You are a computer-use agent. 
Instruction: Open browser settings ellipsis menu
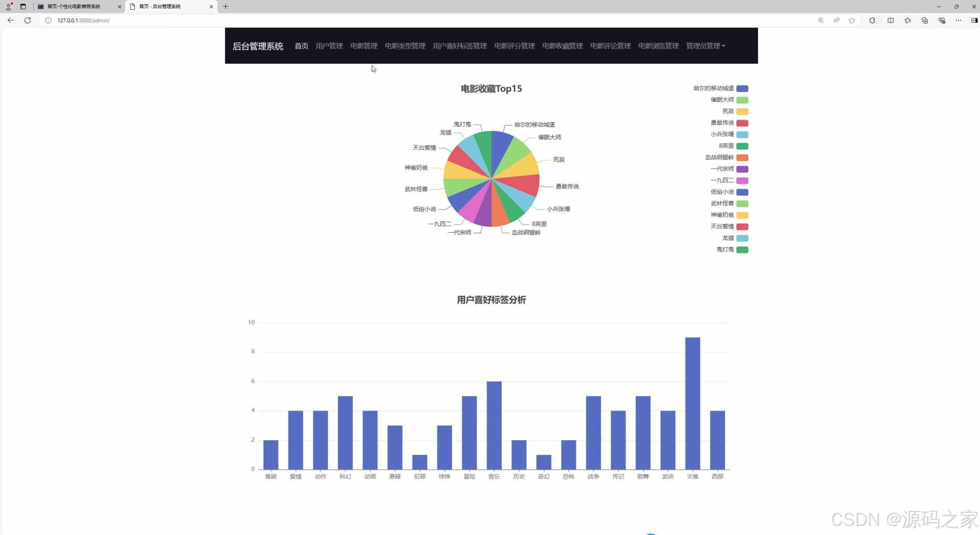(958, 20)
